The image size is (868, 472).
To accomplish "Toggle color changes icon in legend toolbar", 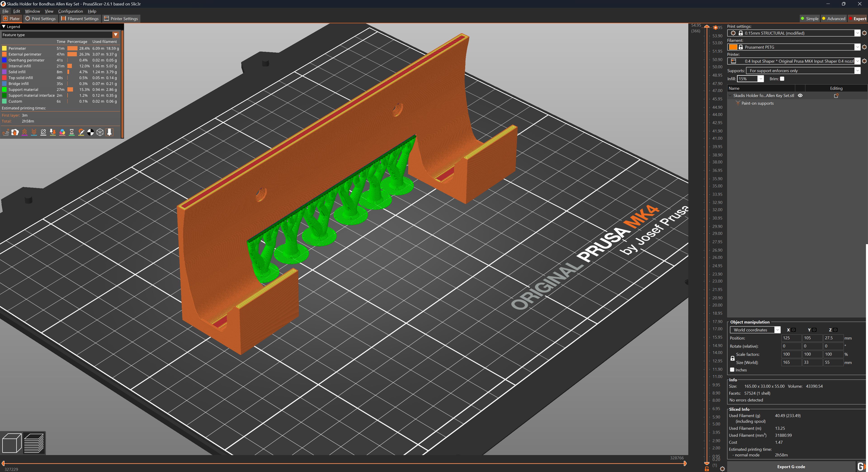I will click(x=62, y=132).
